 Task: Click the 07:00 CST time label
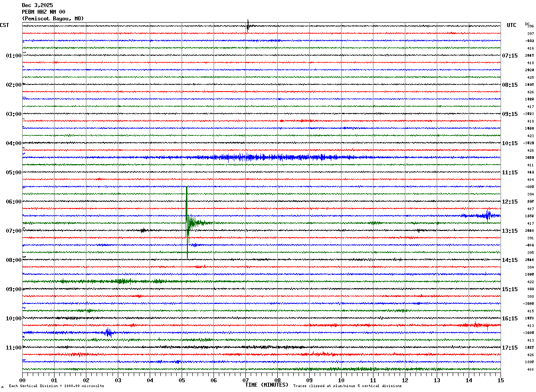point(13,231)
